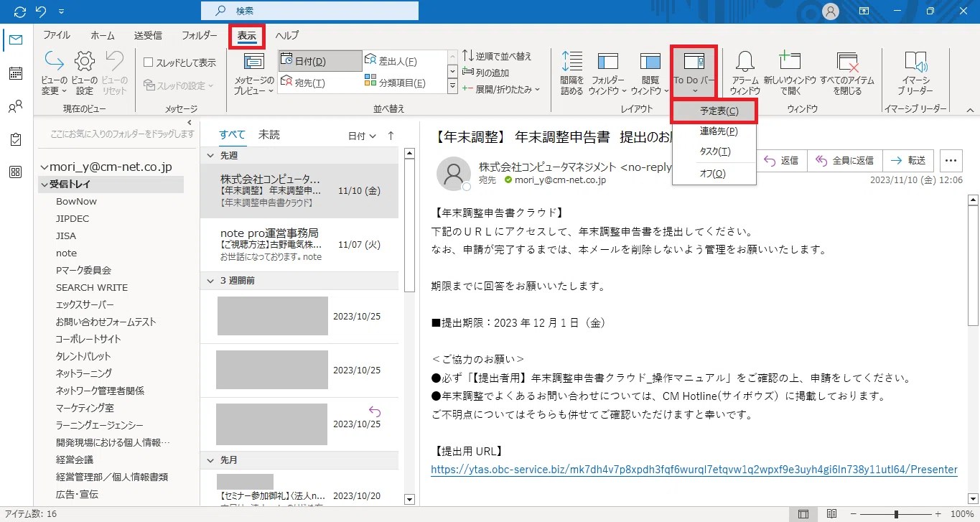The image size is (980, 522).
Task: Click the 全員に返信 reply all button
Action: 844,160
